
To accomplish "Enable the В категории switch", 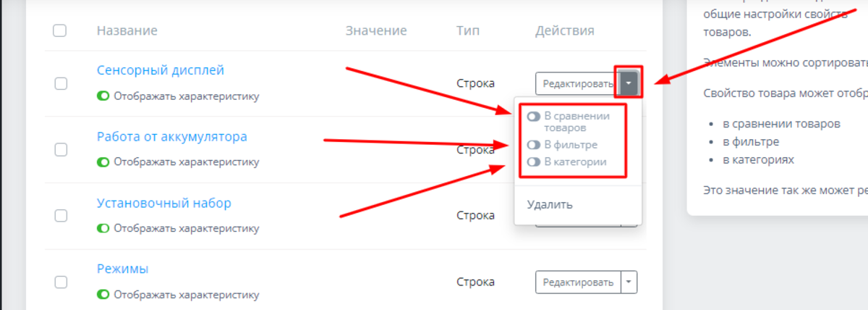I will [534, 162].
